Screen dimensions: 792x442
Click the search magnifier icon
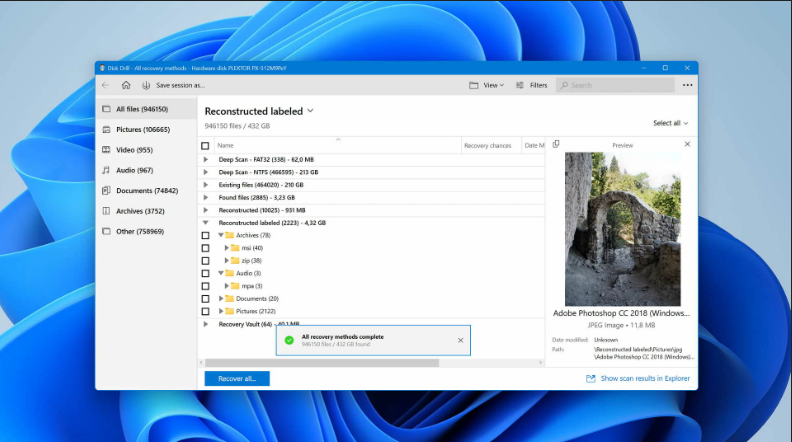(x=564, y=85)
